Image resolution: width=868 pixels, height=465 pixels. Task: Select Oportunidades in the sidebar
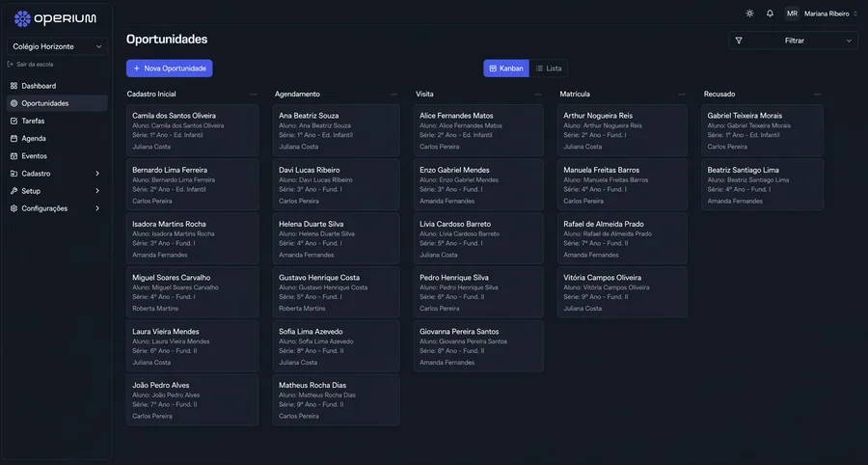[x=57, y=103]
